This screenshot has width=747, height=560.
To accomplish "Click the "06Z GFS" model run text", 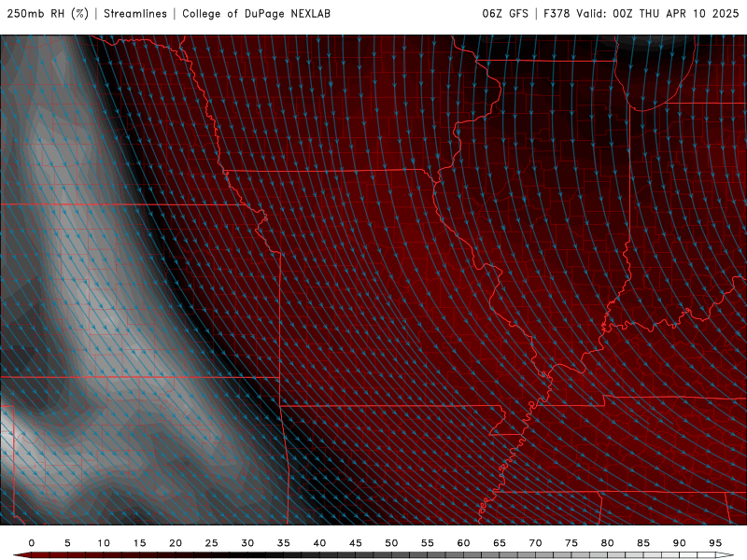I will point(505,14).
